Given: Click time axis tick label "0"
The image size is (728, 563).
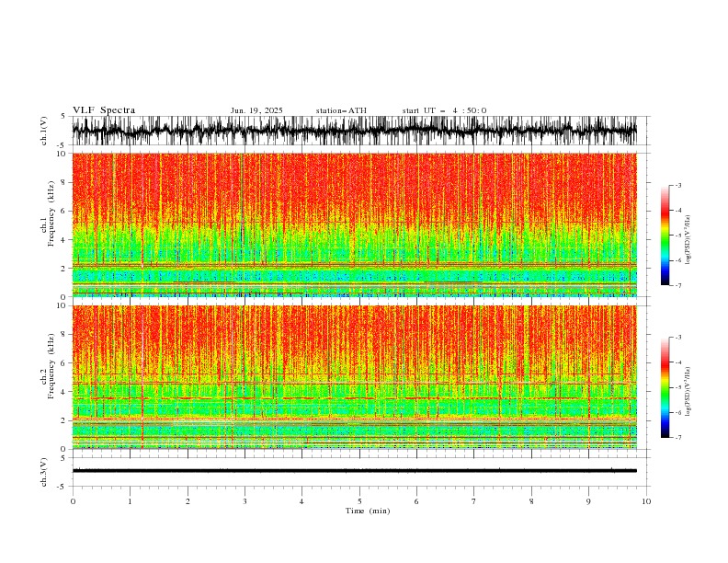Looking at the screenshot, I should 73,501.
